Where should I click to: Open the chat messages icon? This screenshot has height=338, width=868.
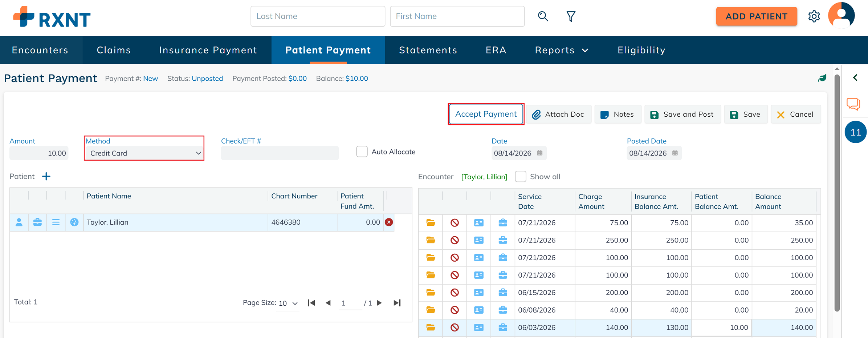(x=853, y=104)
